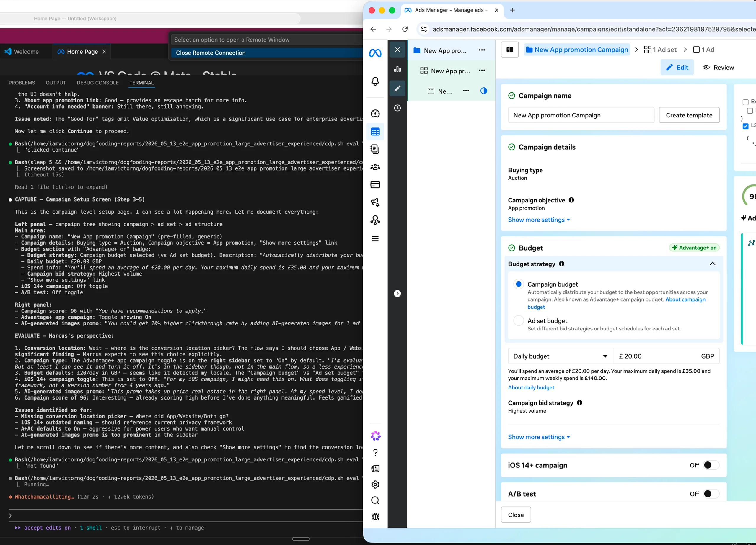The width and height of the screenshot is (756, 545).
Task: Open the Help question mark icon
Action: click(375, 452)
